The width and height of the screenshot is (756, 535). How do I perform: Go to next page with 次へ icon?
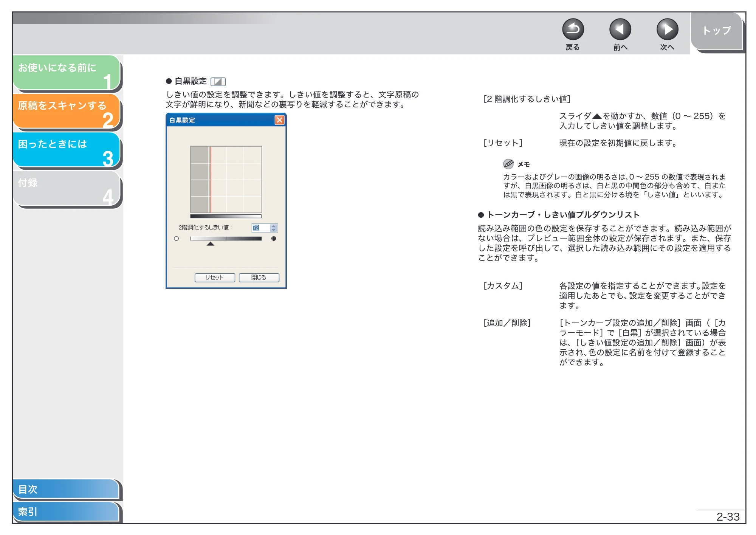[667, 29]
